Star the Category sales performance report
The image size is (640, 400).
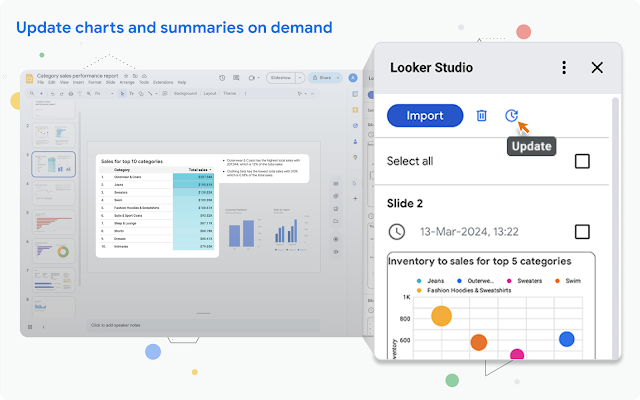(x=126, y=76)
